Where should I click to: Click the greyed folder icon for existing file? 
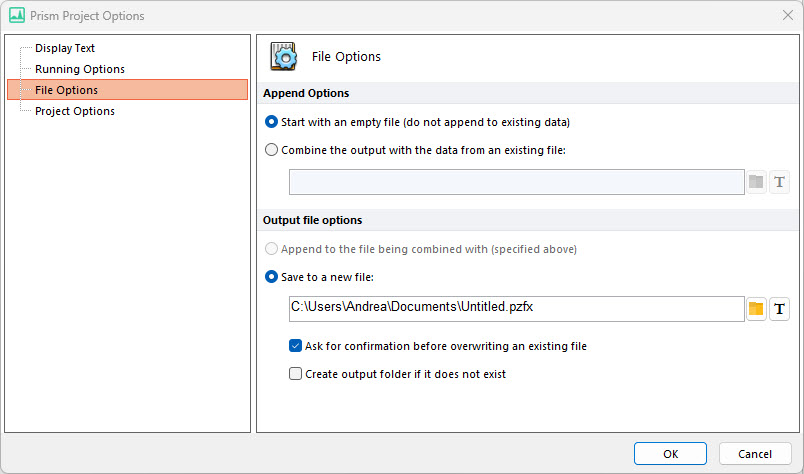tap(756, 182)
